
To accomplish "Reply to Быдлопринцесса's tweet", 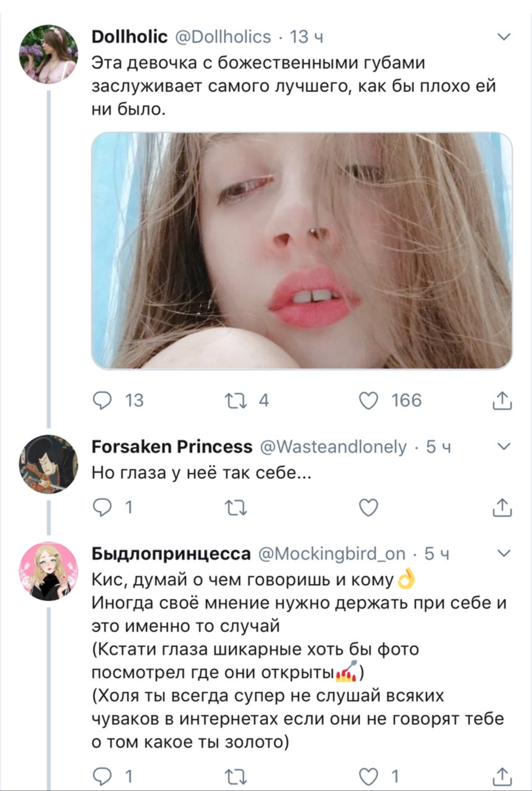I will pos(101,776).
